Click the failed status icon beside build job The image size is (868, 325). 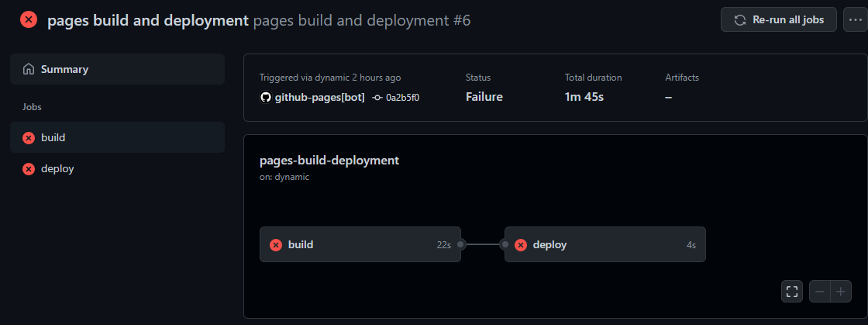(29, 138)
